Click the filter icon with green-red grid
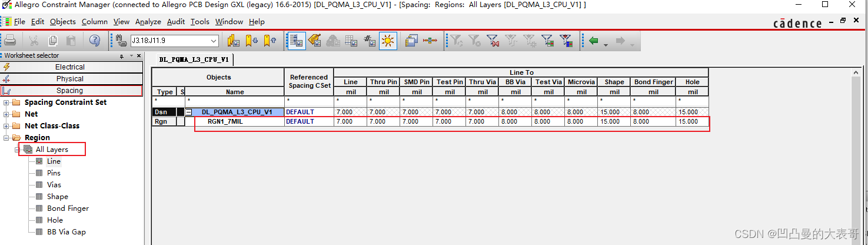The image size is (868, 245). point(548,41)
